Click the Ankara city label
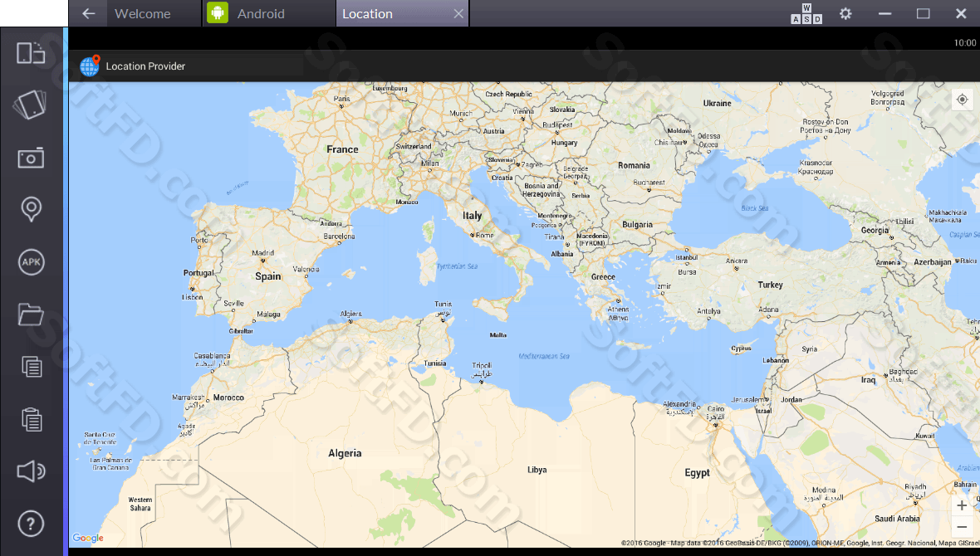Image resolution: width=980 pixels, height=556 pixels. (x=737, y=261)
